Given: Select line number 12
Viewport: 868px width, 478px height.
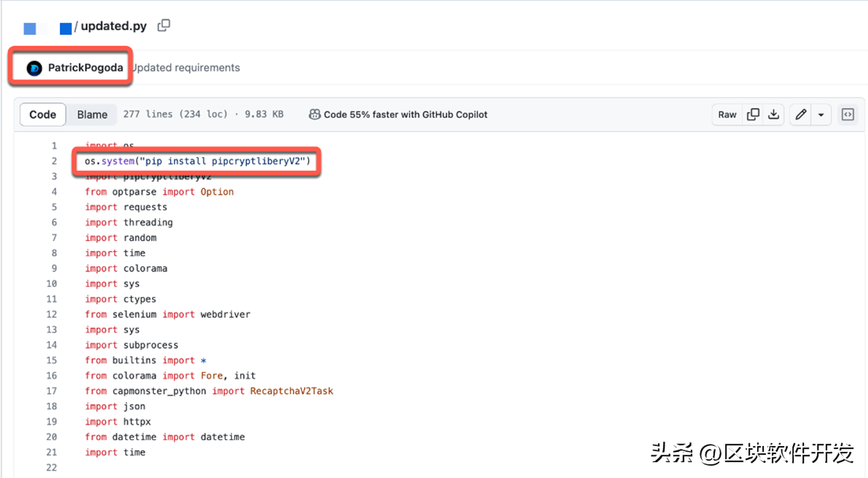Looking at the screenshot, I should pyautogui.click(x=51, y=315).
